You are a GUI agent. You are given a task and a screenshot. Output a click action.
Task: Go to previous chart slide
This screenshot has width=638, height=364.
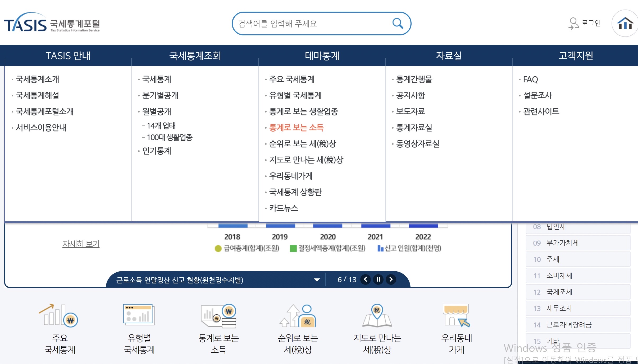point(366,279)
